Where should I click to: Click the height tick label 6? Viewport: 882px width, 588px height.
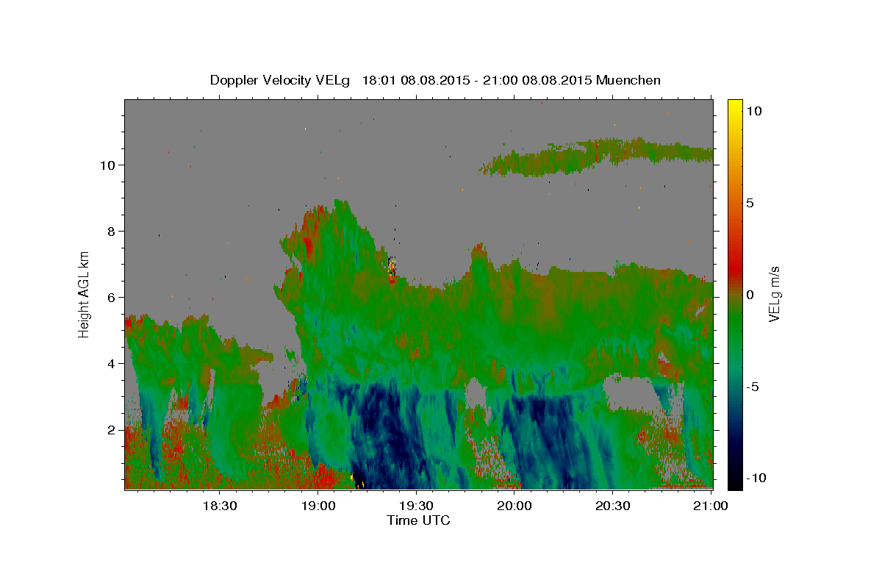(x=113, y=297)
